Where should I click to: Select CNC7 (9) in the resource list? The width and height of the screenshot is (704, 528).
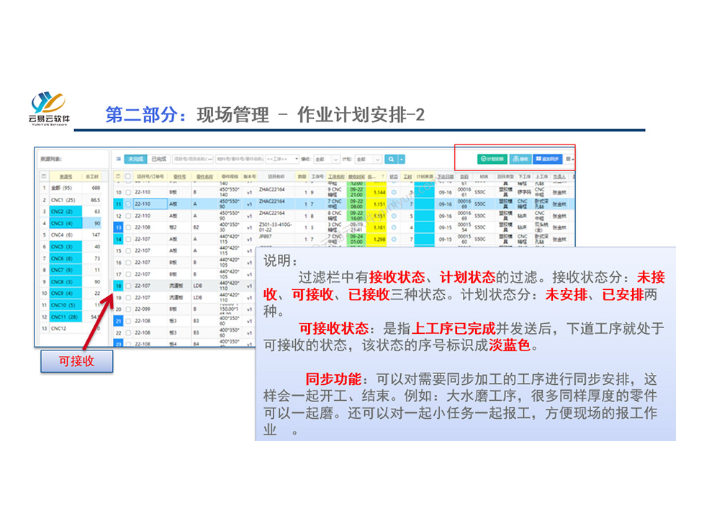point(71,270)
